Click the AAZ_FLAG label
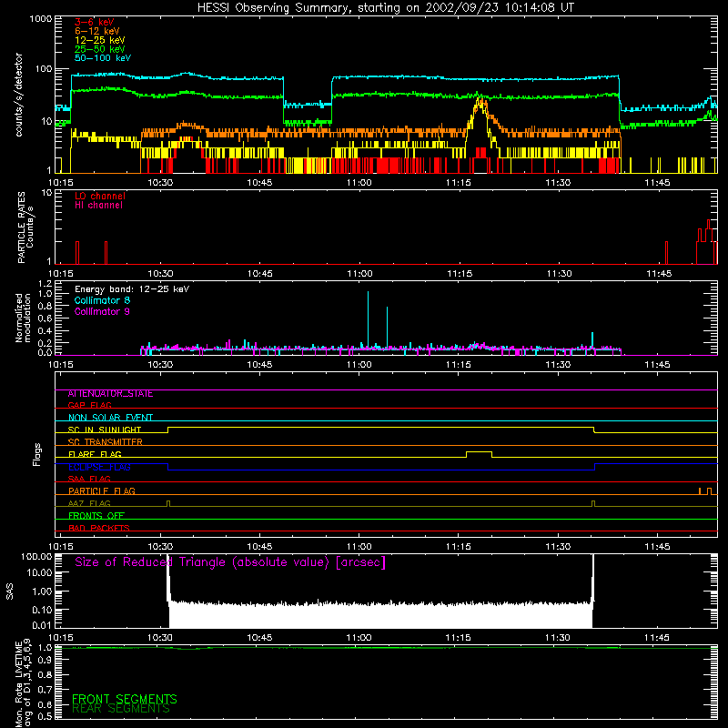The image size is (728, 728). [x=89, y=503]
